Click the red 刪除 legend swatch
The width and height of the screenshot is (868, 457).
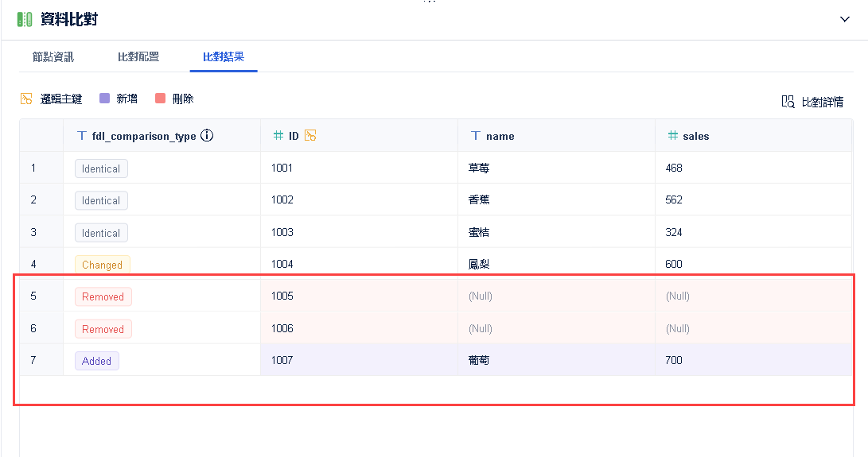coord(160,99)
